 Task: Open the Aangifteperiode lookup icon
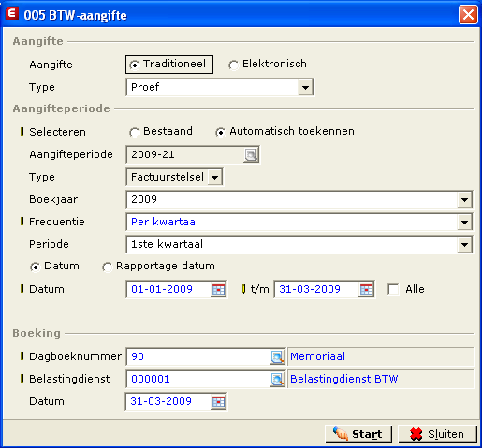[x=251, y=154]
